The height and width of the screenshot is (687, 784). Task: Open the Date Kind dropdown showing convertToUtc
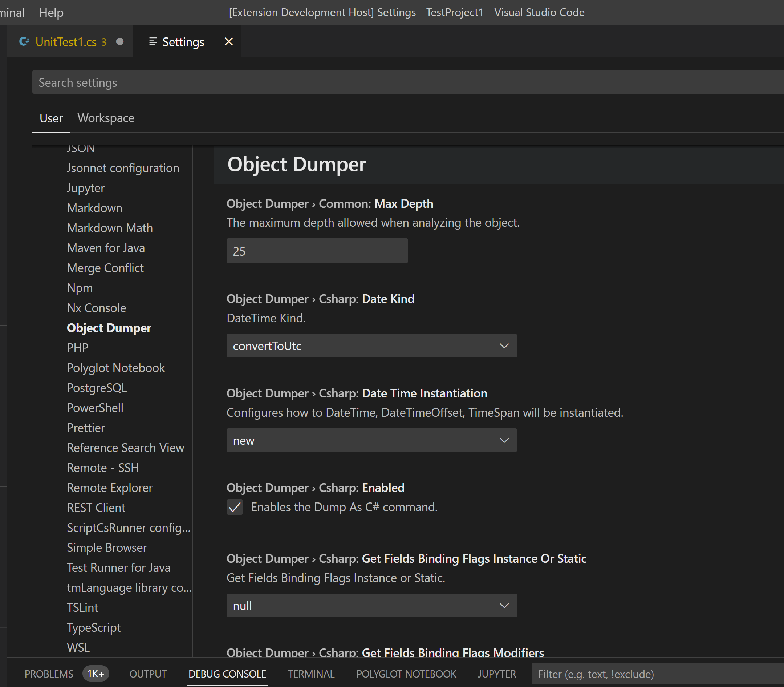click(x=371, y=345)
